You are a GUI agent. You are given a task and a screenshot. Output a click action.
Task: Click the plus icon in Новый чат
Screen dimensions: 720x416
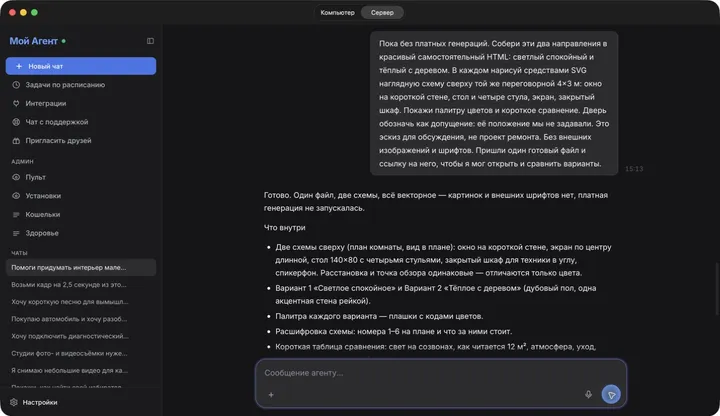click(x=19, y=66)
